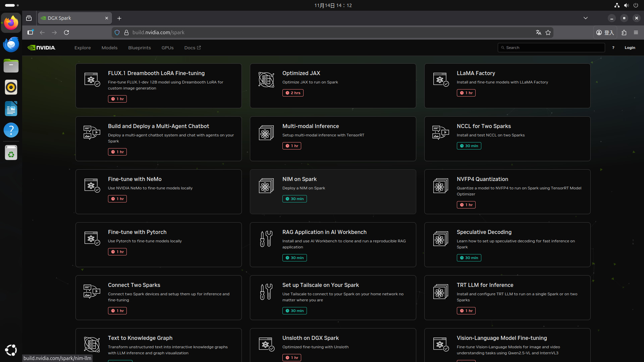Open a new browser tab

(119, 18)
